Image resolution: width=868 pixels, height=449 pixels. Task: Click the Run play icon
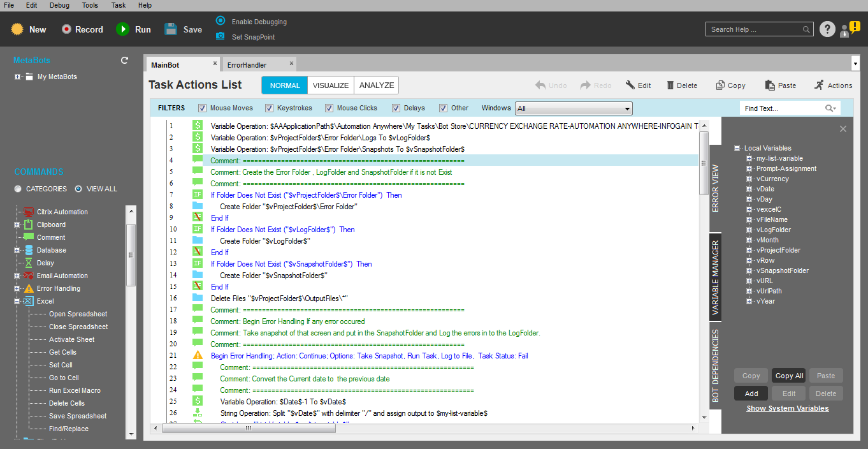[123, 29]
